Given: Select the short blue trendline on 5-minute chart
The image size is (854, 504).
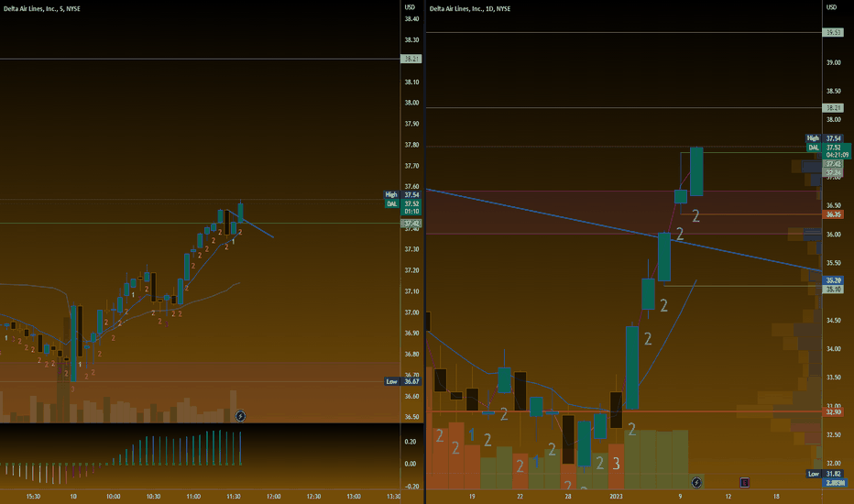Looking at the screenshot, I should pos(251,224).
